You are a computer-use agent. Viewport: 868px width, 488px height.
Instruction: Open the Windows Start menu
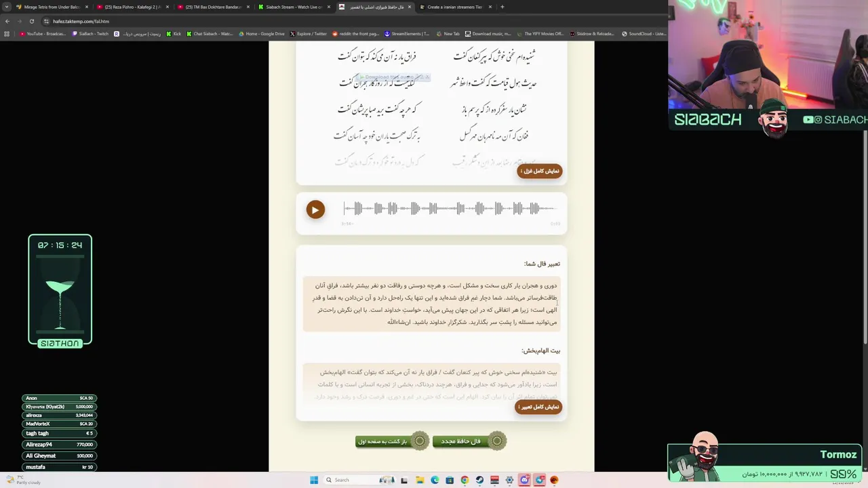click(314, 480)
